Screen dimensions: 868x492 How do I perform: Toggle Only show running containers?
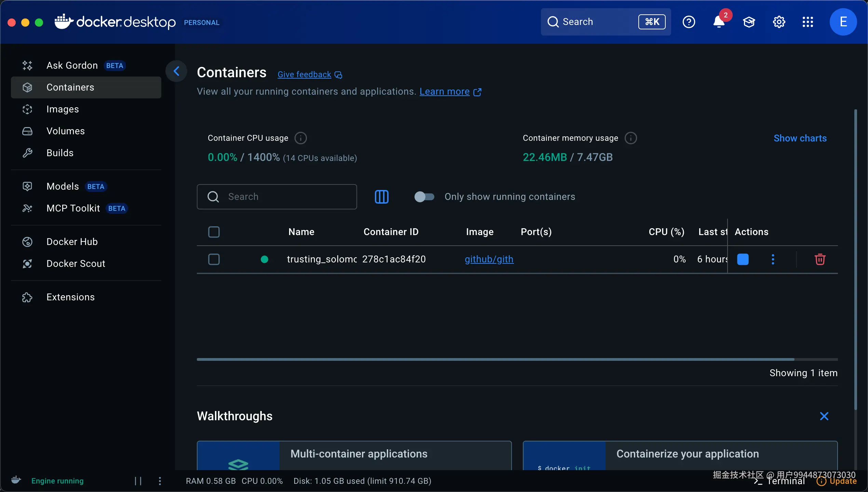click(x=424, y=197)
